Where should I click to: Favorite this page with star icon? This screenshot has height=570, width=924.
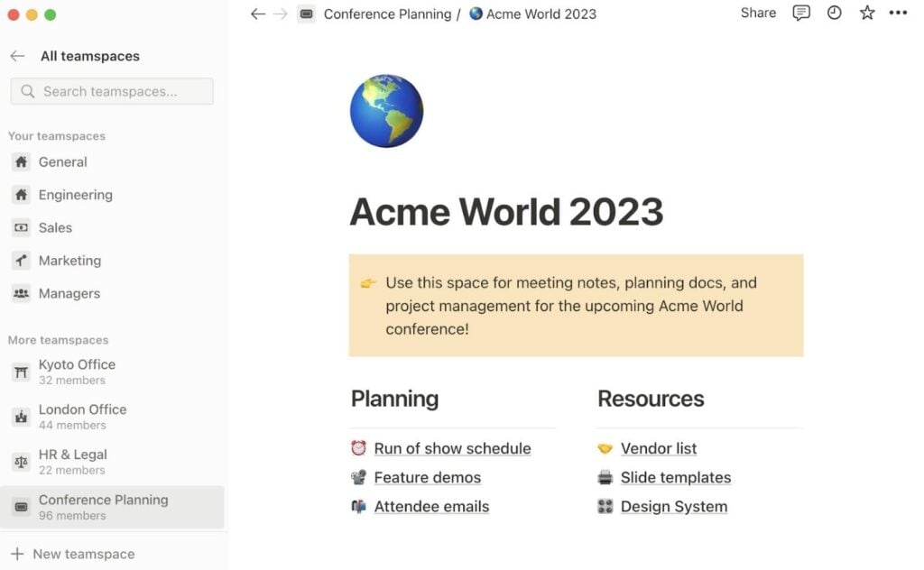pos(867,13)
